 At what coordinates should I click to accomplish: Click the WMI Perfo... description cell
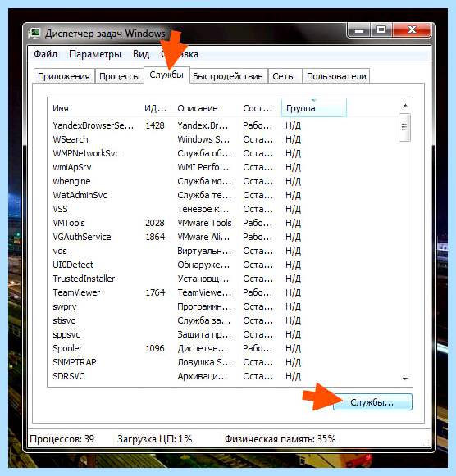pyautogui.click(x=203, y=167)
